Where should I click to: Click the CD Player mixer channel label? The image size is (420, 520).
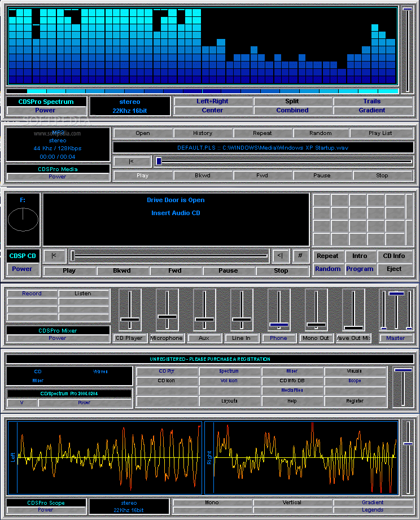click(129, 338)
